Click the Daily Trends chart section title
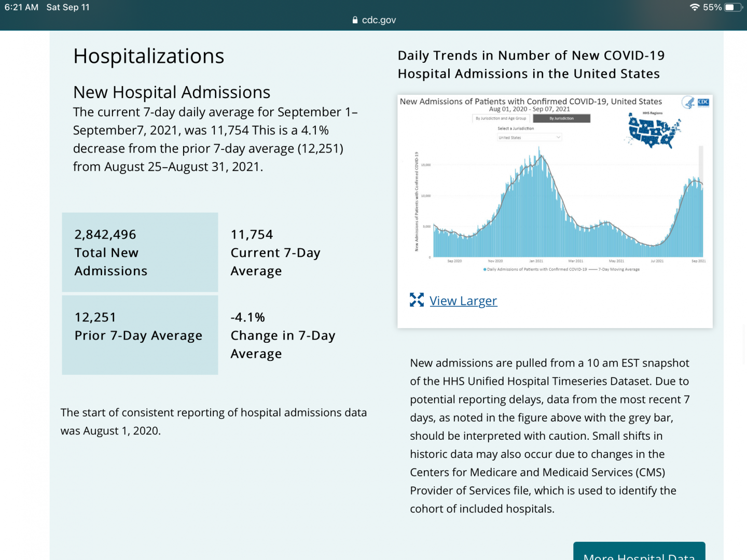747x560 pixels. coord(531,64)
